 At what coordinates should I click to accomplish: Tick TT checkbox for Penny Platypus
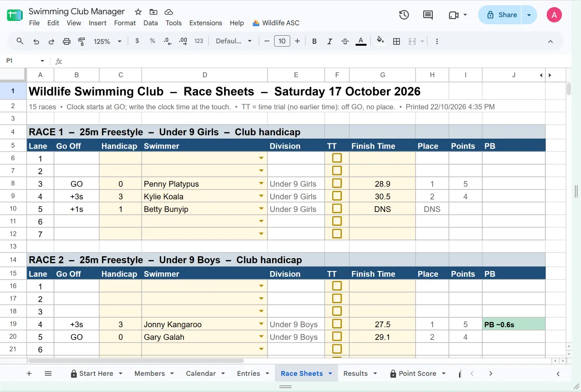coord(337,183)
